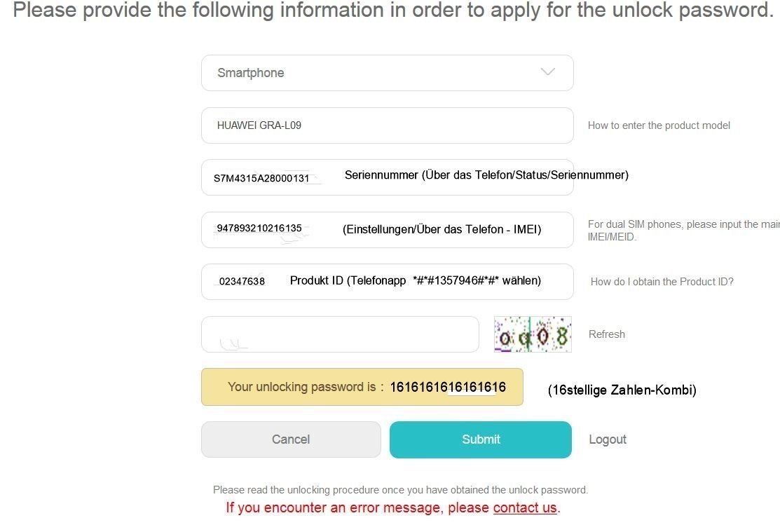Viewport: 780px width, 532px height.
Task: Select the HUAWEI GRA-L09 product model field
Action: coord(387,125)
